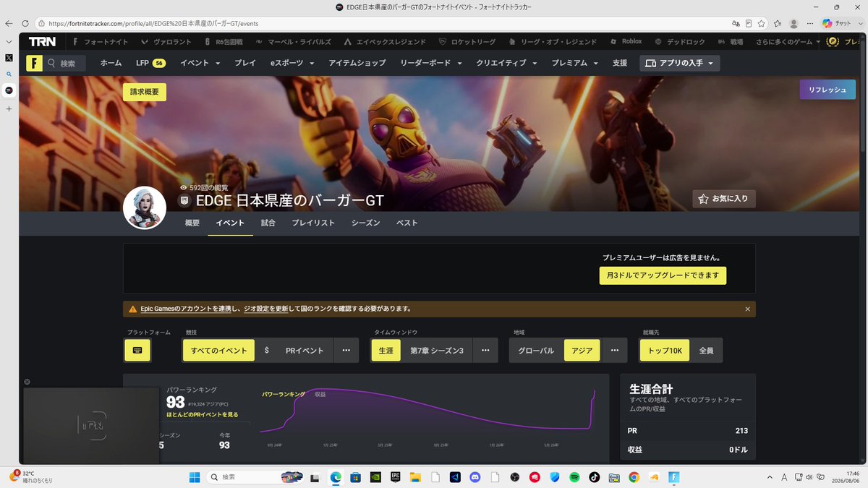Select エイペックスレジェンド in the game bar
868x488 pixels.
click(x=385, y=42)
